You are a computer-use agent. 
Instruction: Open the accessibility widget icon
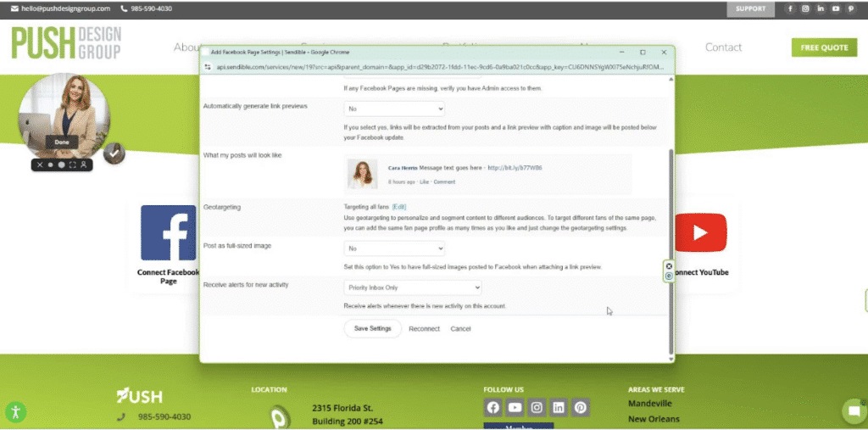15,411
